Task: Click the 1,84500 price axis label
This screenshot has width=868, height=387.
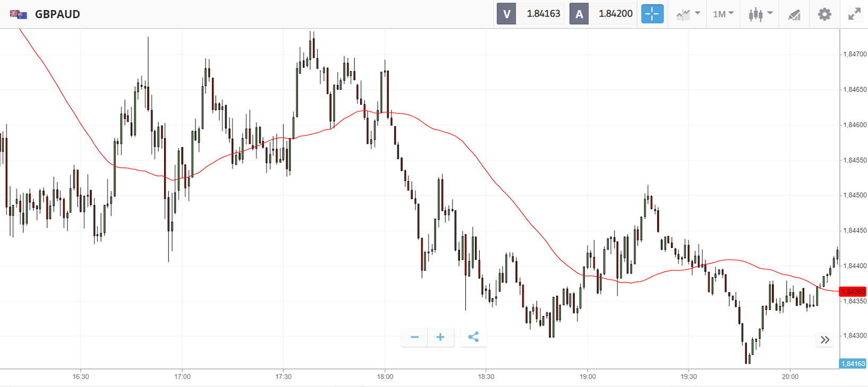Action: coord(855,195)
